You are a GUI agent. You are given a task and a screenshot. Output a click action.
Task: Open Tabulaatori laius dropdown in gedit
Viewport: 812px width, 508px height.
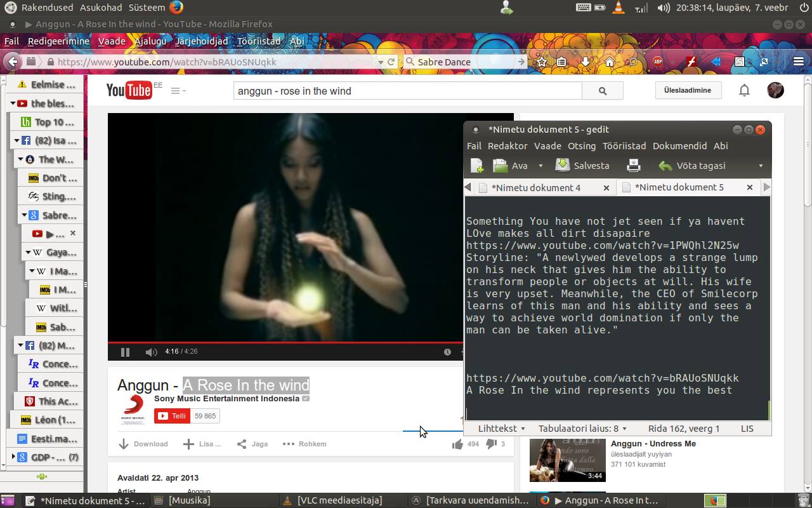(582, 429)
